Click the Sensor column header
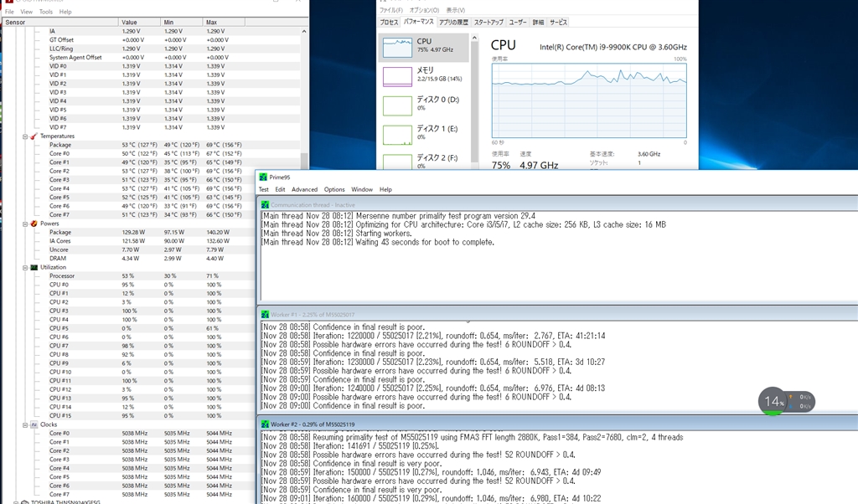The height and width of the screenshot is (504, 858). coord(60,22)
